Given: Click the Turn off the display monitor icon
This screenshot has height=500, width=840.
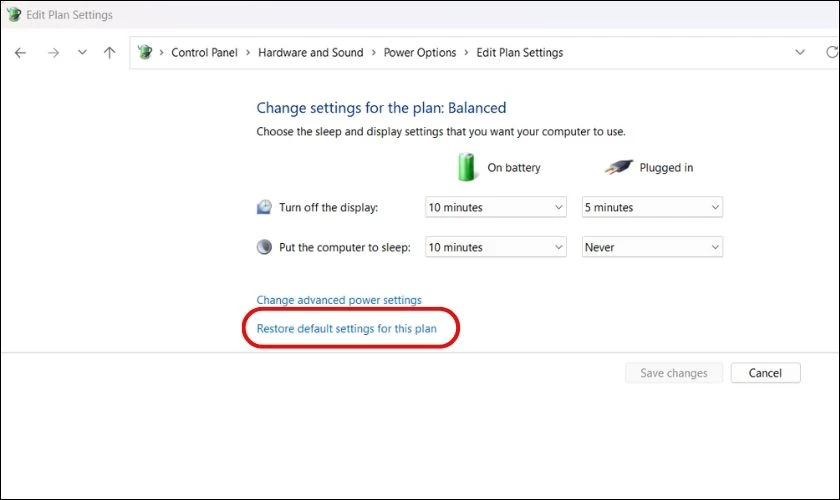Looking at the screenshot, I should pyautogui.click(x=264, y=207).
